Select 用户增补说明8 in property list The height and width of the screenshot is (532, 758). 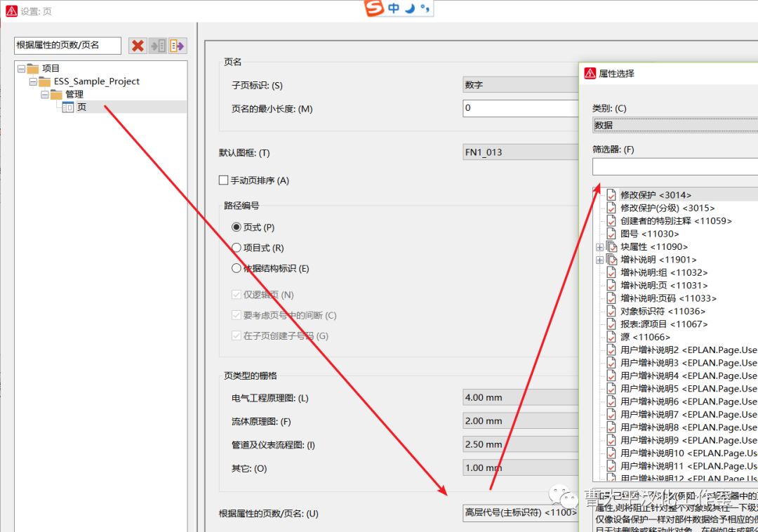click(x=689, y=427)
